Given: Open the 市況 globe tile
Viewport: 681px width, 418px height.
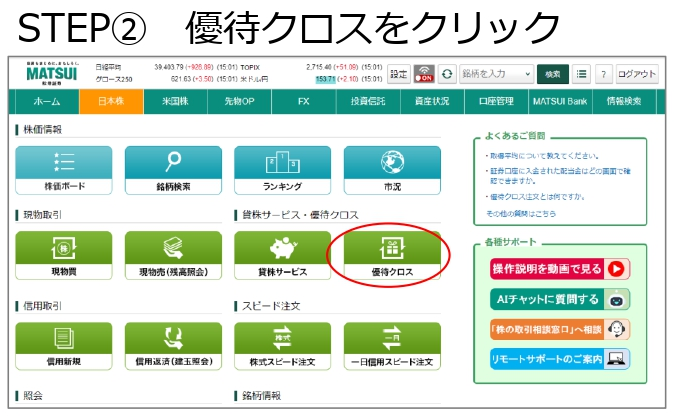Looking at the screenshot, I should click(x=392, y=170).
